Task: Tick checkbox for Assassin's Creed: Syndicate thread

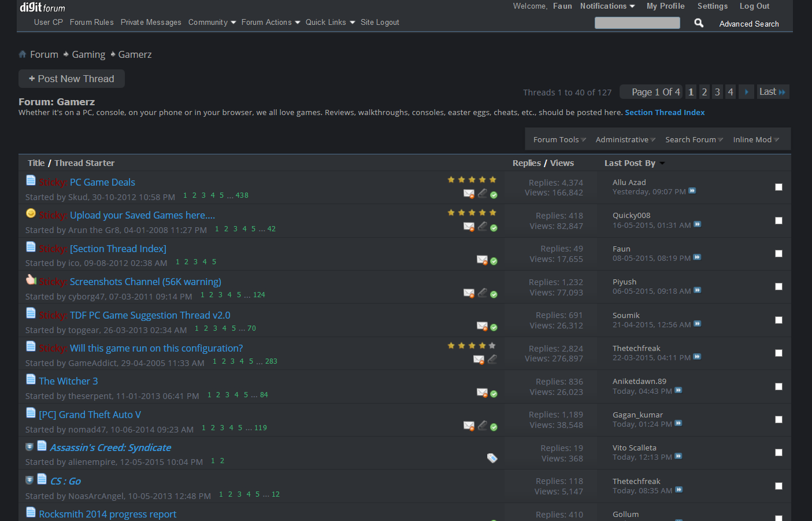Action: pos(778,453)
